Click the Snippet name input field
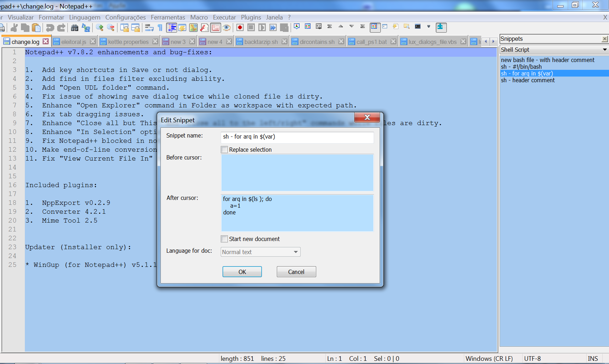Image resolution: width=609 pixels, height=364 pixels. [x=297, y=137]
